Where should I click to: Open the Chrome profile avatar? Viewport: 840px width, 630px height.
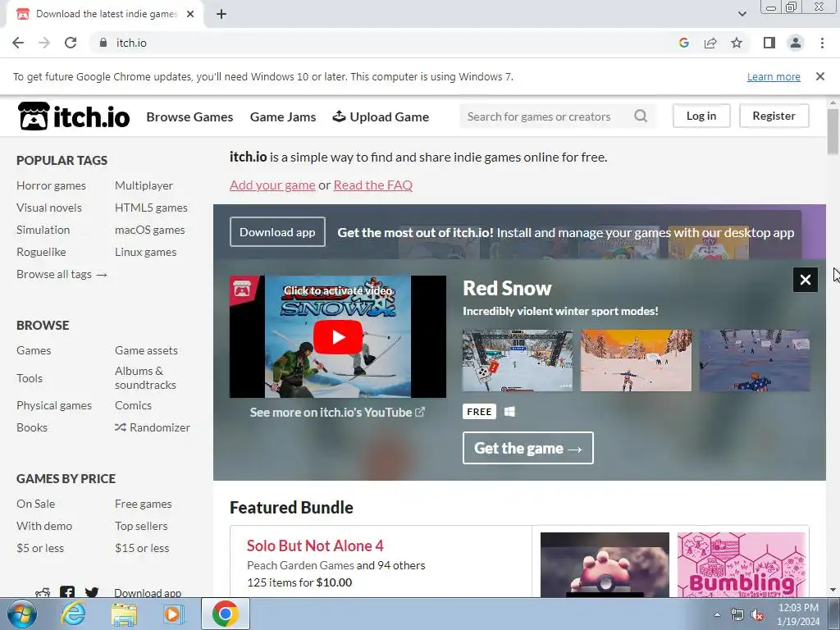coord(796,43)
